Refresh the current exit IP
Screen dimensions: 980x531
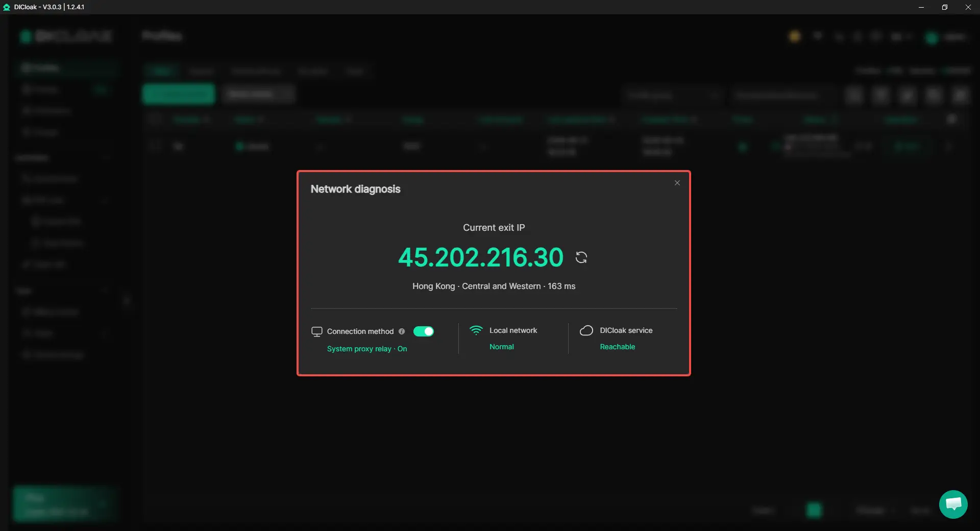(581, 257)
